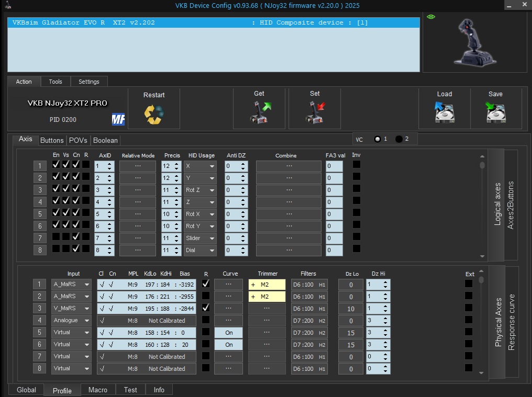The width and height of the screenshot is (532, 397).
Task: Open the Test bottom tab
Action: (130, 390)
